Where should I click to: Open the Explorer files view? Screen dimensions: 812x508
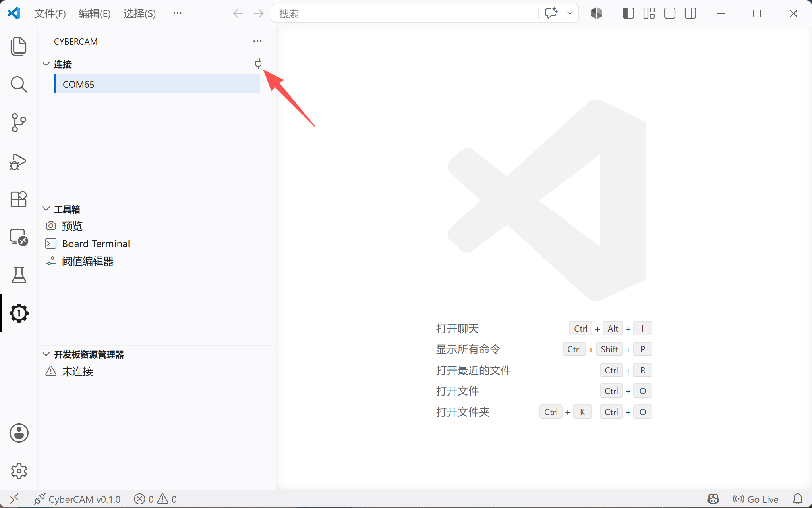19,46
